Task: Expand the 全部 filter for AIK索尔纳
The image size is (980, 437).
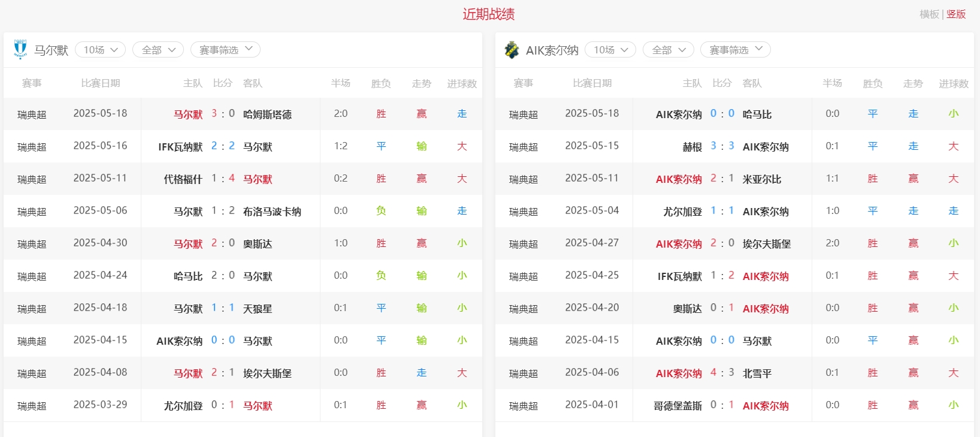Action: [x=668, y=50]
